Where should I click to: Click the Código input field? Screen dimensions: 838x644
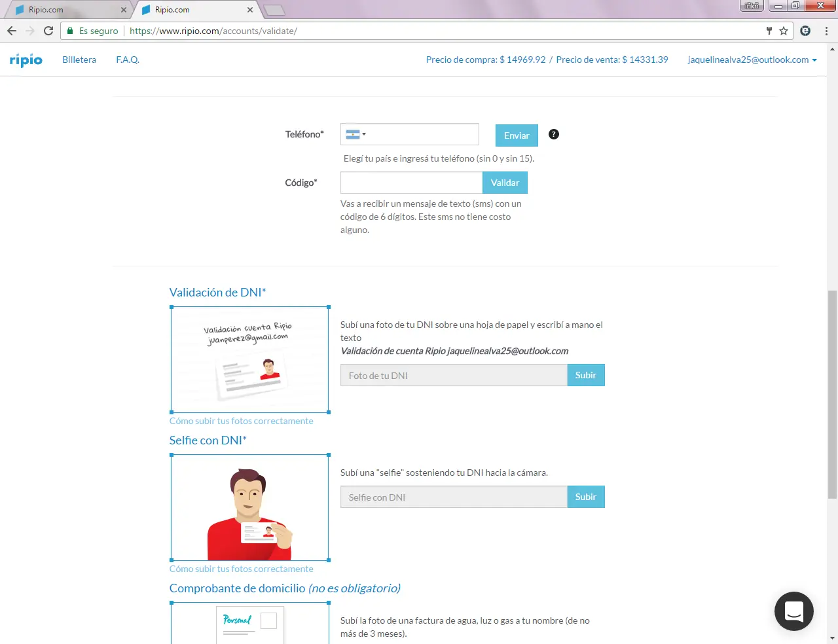(x=411, y=183)
